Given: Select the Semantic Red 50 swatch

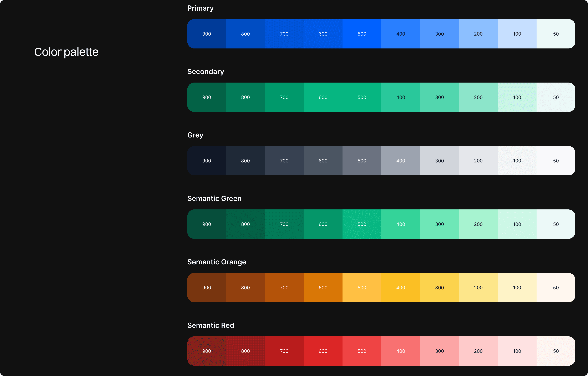Looking at the screenshot, I should coord(556,351).
